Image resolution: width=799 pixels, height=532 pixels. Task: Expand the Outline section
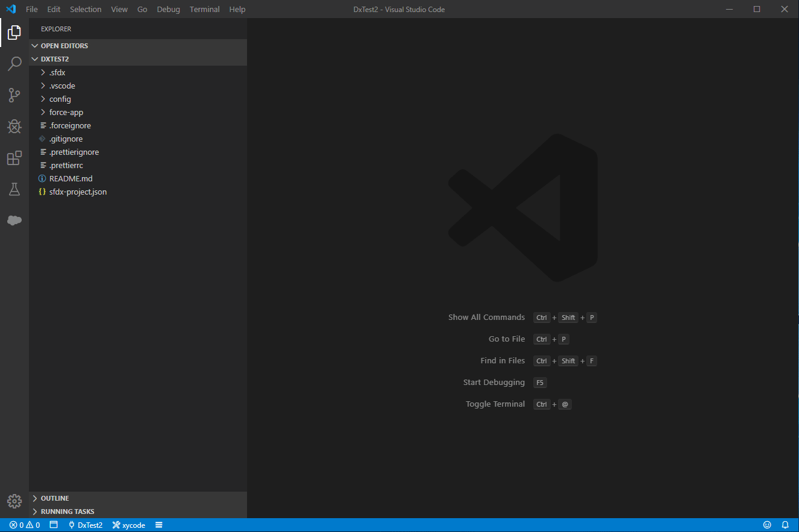[138, 498]
